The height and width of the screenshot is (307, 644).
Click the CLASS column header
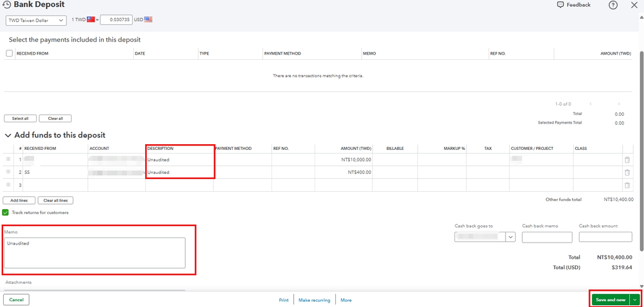(x=581, y=149)
